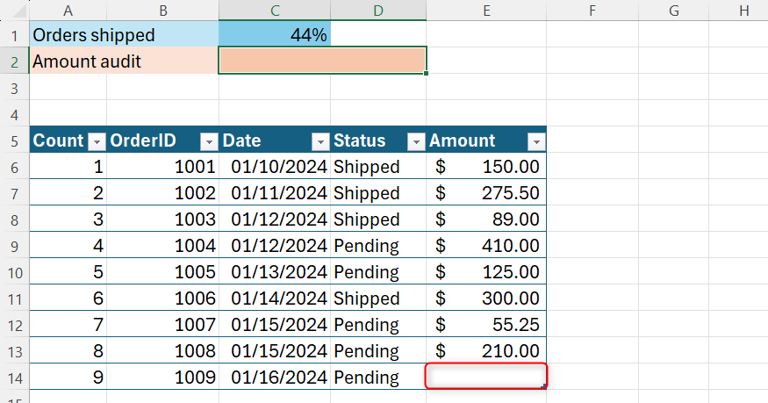Select the amount cell showing 150.00
Image resolution: width=768 pixels, height=403 pixels.
click(x=486, y=166)
